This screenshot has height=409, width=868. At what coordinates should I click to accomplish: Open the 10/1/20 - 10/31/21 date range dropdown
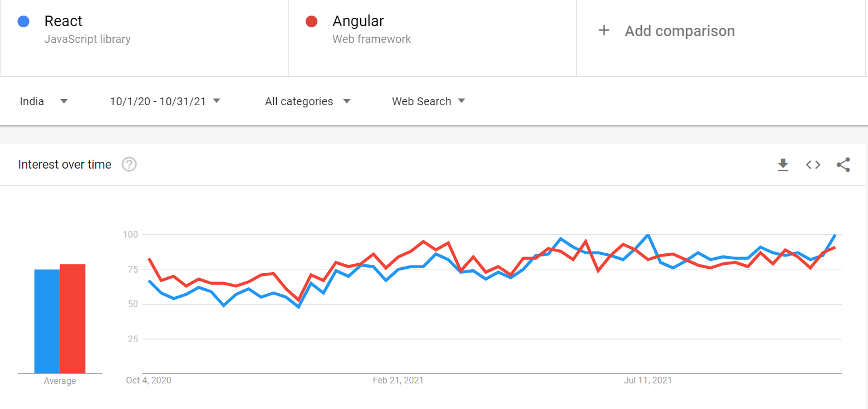click(165, 101)
